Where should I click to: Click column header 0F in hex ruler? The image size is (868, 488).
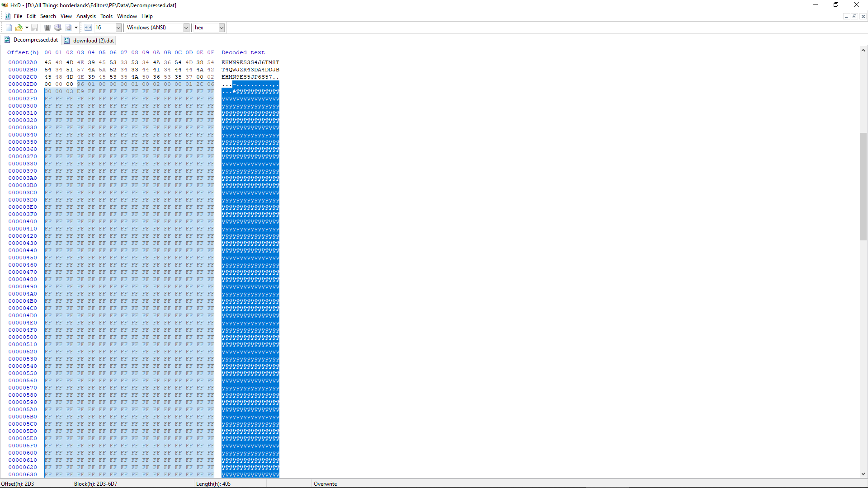tap(211, 52)
